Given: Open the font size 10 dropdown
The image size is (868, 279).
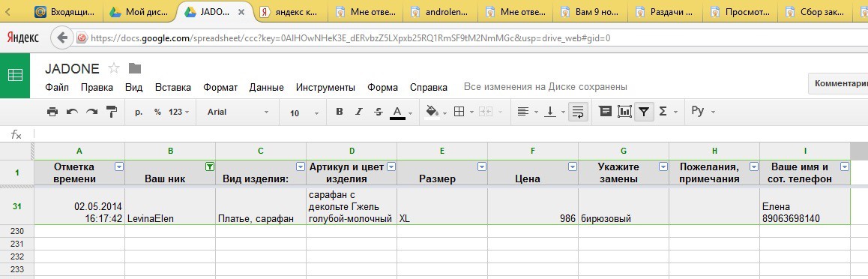Looking at the screenshot, I should (304, 112).
